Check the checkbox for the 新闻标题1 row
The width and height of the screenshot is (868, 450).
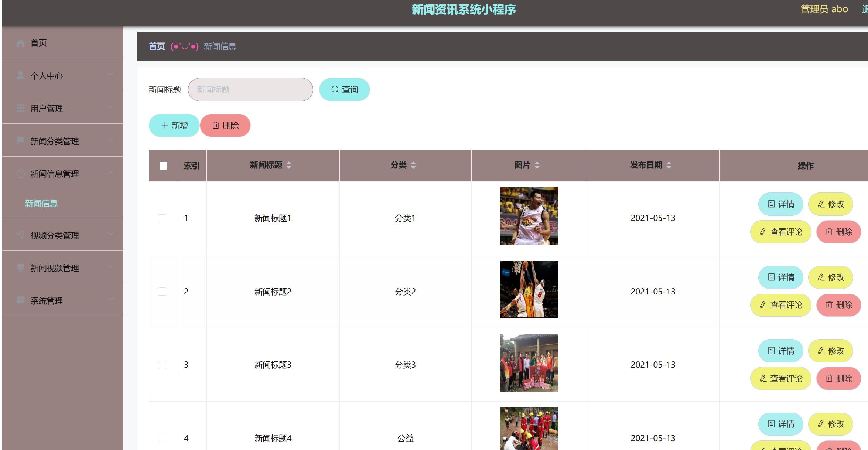(x=162, y=218)
